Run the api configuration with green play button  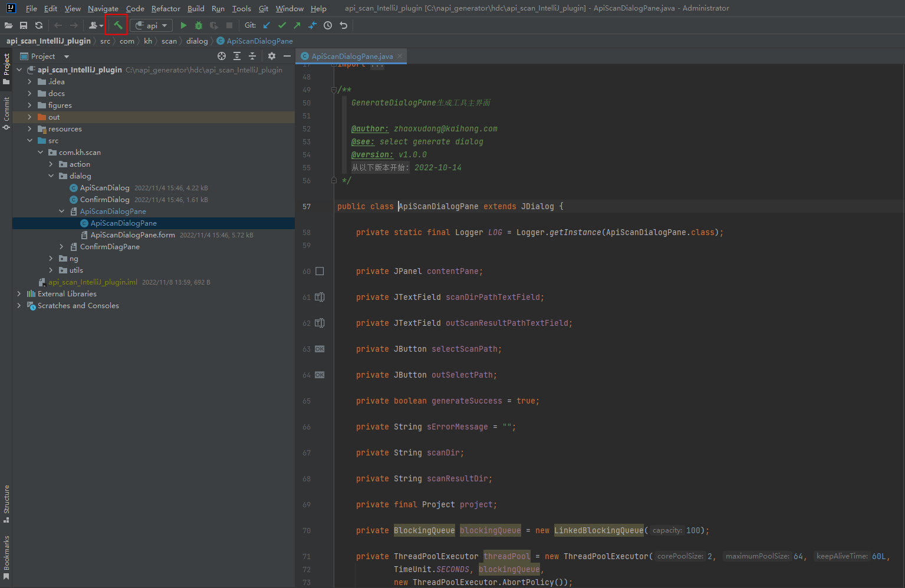click(183, 25)
